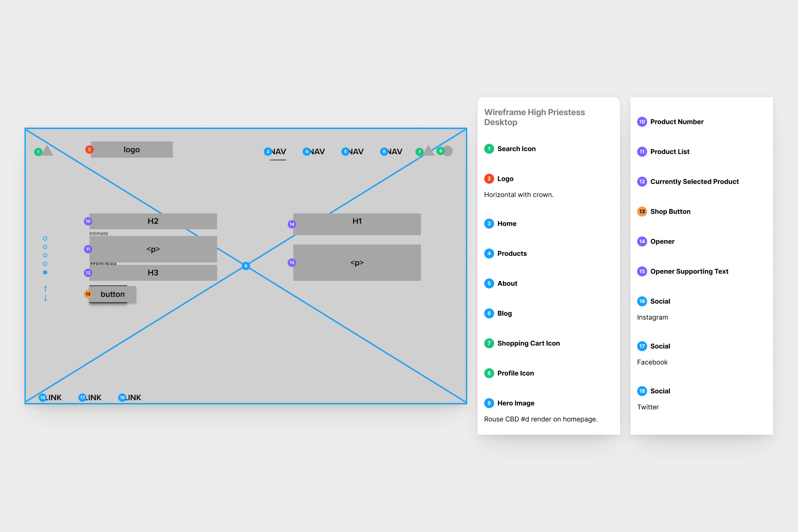Viewport: 798px width, 532px height.
Task: Click the 'Social' entry numbered 18
Action: 660,391
